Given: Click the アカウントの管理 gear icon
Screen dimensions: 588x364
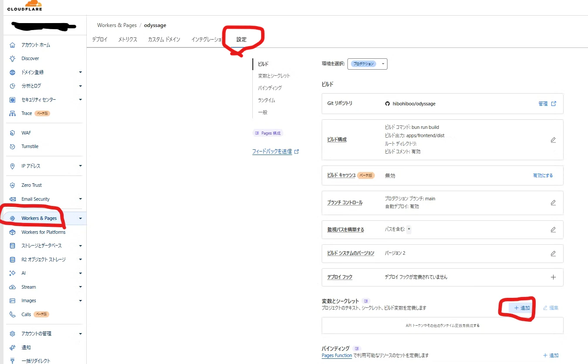Looking at the screenshot, I should pos(12,334).
